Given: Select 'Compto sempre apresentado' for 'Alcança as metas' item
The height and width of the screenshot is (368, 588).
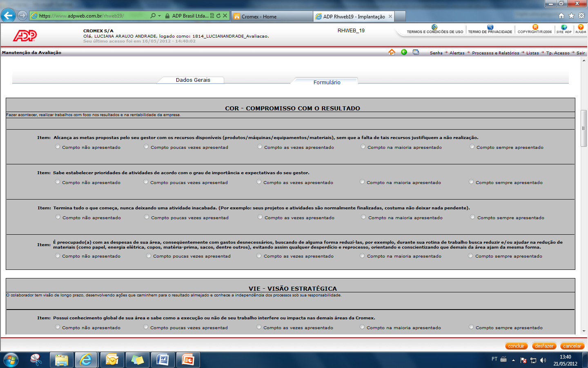Looking at the screenshot, I should [x=472, y=147].
